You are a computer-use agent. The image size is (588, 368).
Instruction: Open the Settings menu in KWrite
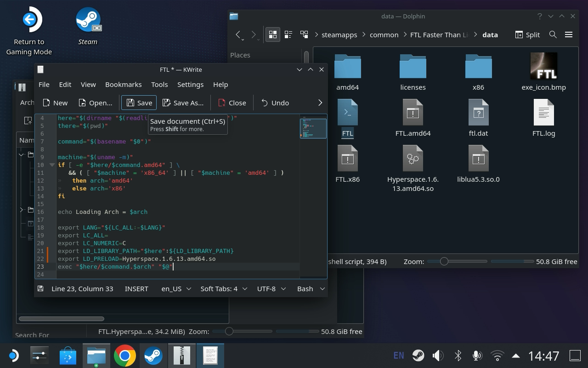point(190,84)
